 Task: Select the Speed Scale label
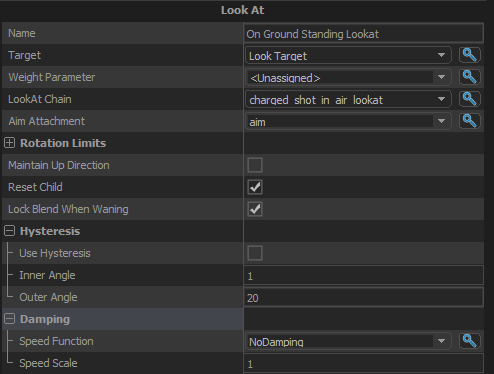48,363
